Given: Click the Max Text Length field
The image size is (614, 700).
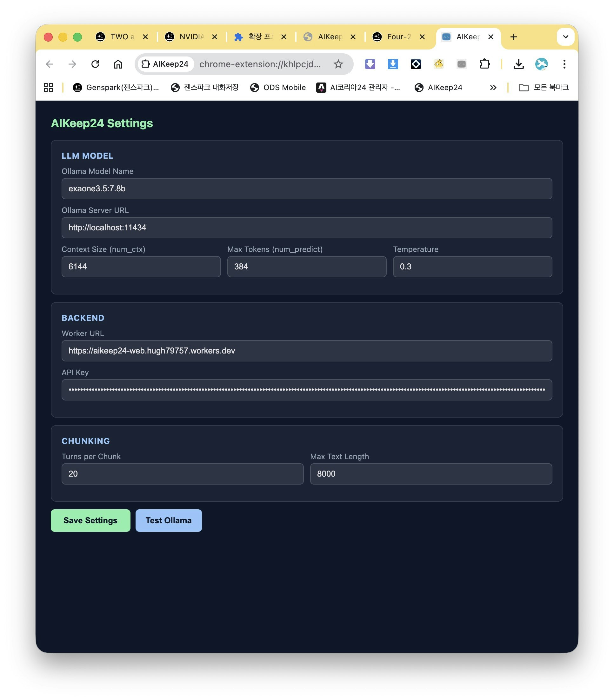Looking at the screenshot, I should tap(431, 474).
